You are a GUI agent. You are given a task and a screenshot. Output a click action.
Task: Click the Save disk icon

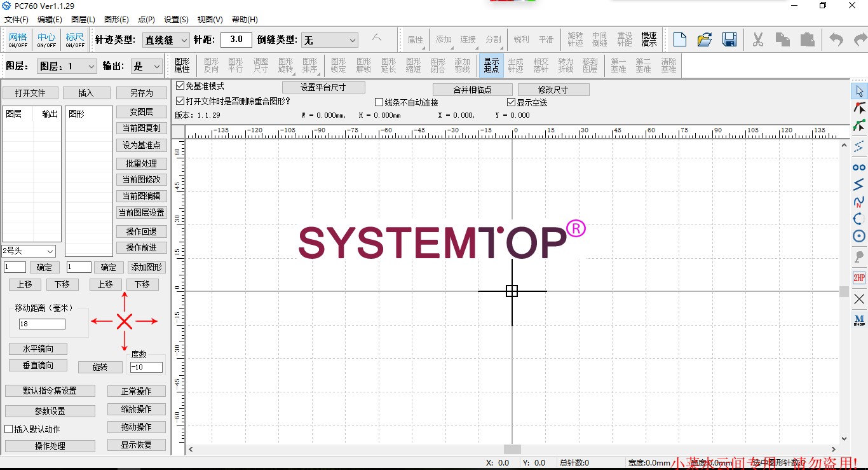click(729, 39)
